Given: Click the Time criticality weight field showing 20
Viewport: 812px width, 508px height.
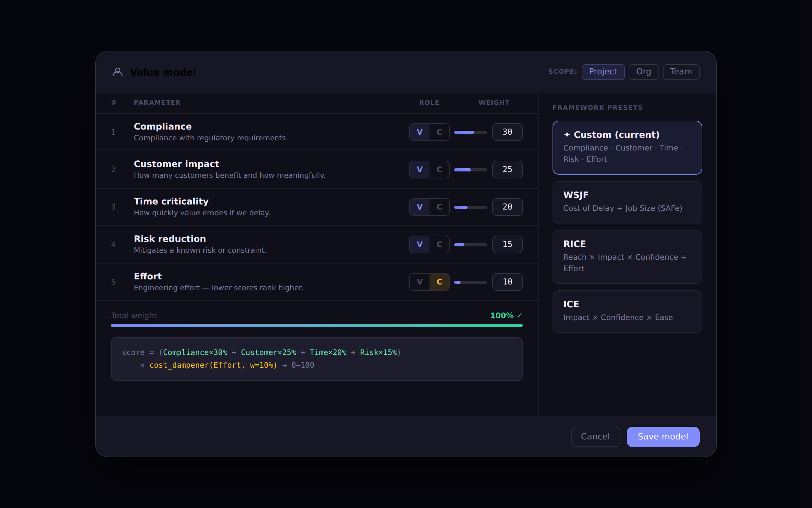Looking at the screenshot, I should 507,207.
